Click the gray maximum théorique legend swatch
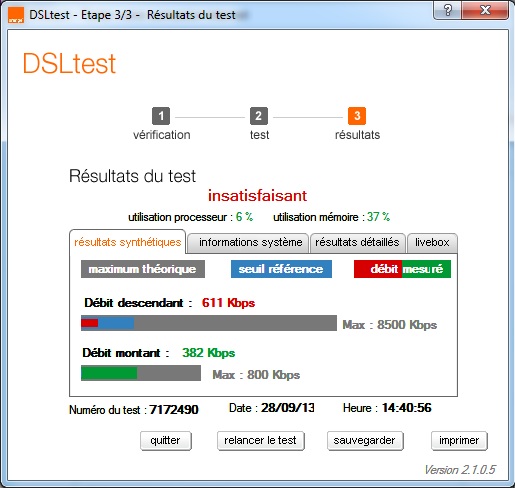Image resolution: width=515 pixels, height=488 pixels. pos(143,269)
